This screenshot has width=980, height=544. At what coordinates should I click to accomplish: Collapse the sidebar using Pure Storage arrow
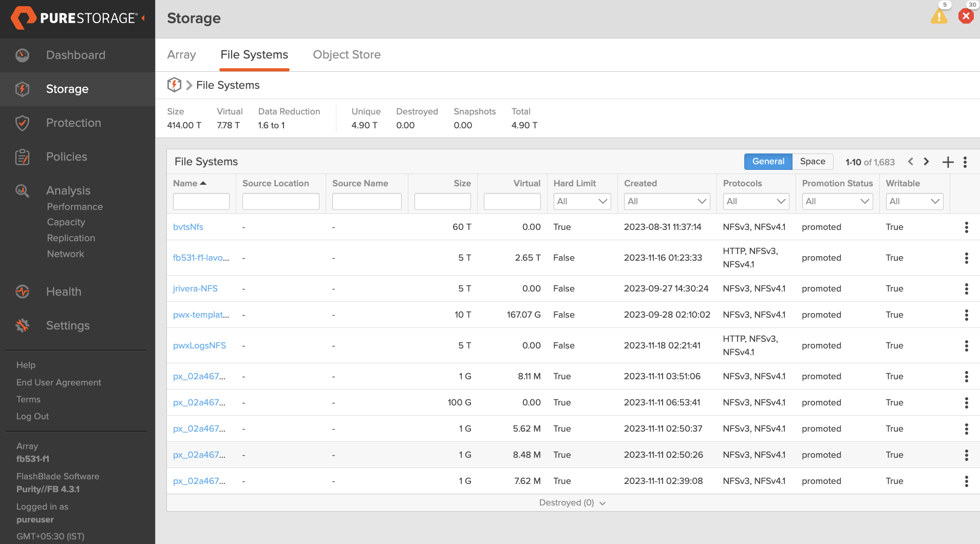pyautogui.click(x=143, y=18)
